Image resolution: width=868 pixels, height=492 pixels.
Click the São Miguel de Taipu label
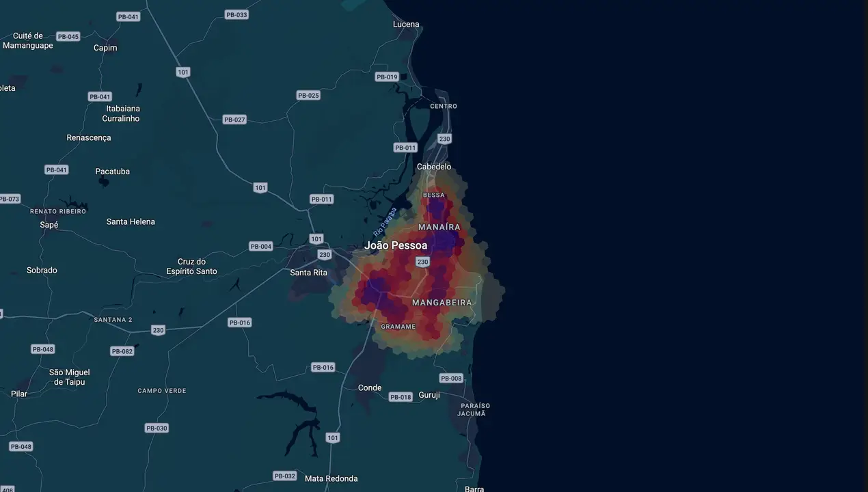69,377
